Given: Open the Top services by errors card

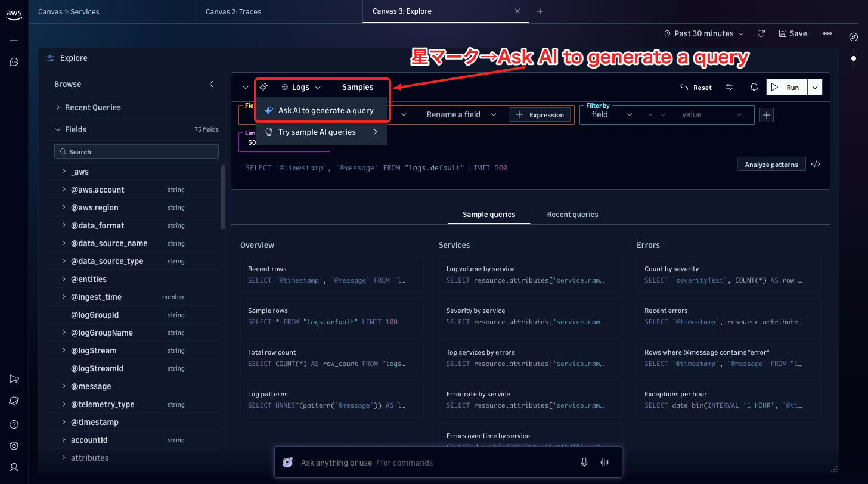Looking at the screenshot, I should point(530,358).
